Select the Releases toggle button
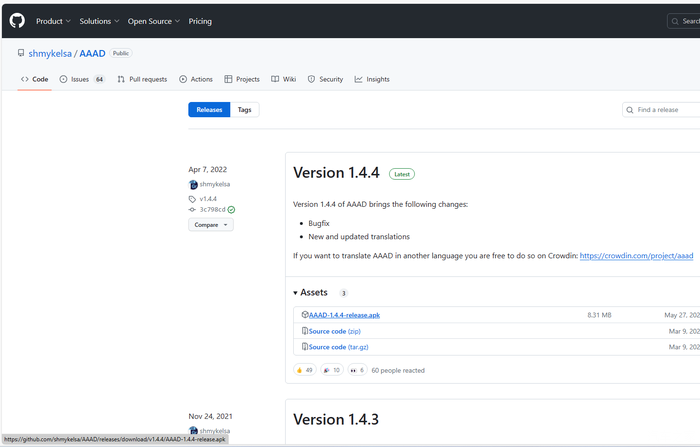Image resolution: width=700 pixels, height=447 pixels. 209,110
